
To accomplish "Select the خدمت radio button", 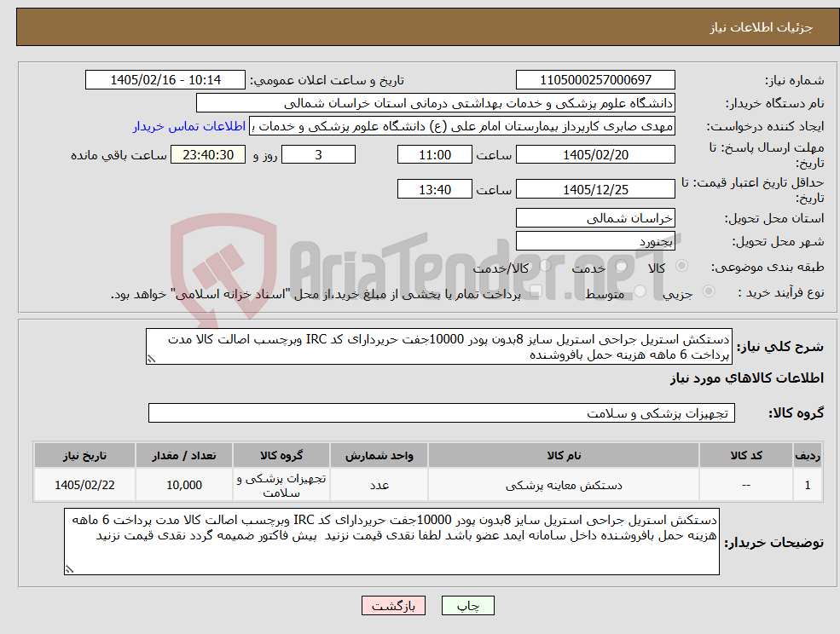I will click(621, 266).
